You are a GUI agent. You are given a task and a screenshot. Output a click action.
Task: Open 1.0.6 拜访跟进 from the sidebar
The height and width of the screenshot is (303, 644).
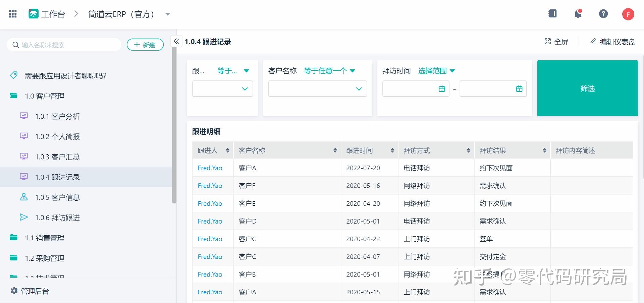(57, 218)
